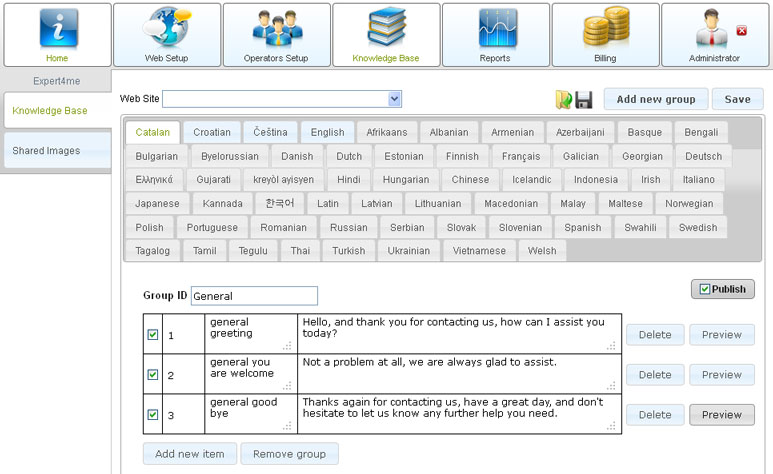Click the Expert4me sidebar header
Viewport: 773px width, 474px height.
(x=57, y=81)
